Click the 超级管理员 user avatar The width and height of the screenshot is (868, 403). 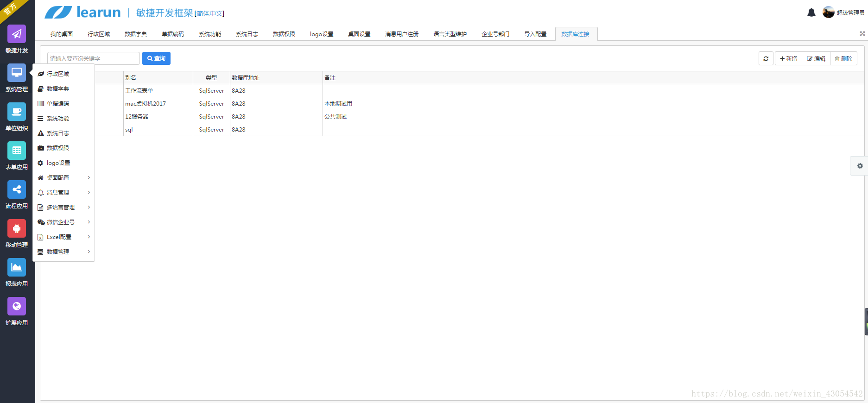pos(828,13)
